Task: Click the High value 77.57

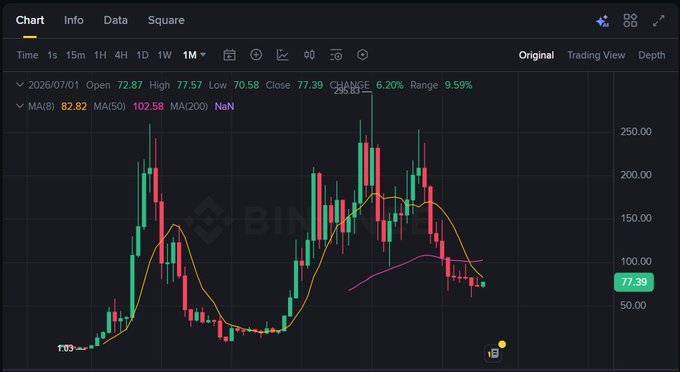Action: coord(189,85)
